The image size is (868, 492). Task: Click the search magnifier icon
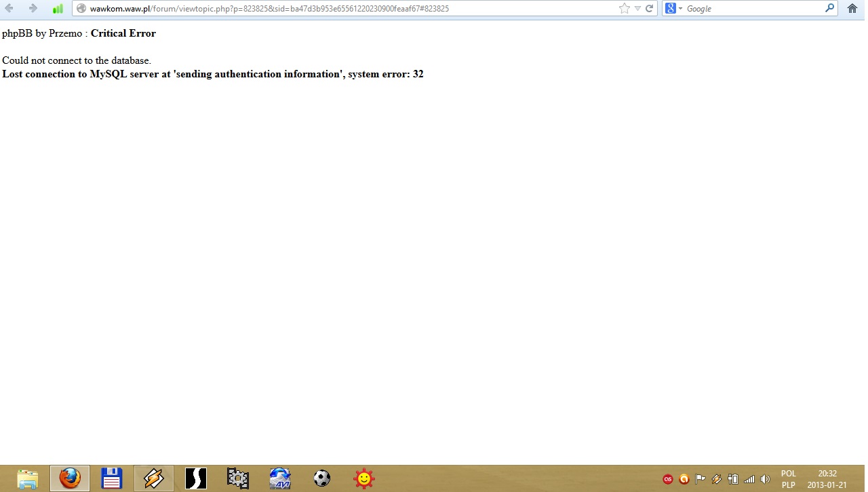[830, 9]
